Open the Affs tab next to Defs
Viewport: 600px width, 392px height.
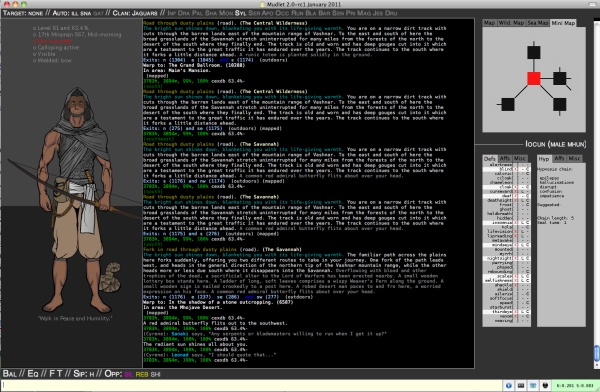tap(505, 158)
